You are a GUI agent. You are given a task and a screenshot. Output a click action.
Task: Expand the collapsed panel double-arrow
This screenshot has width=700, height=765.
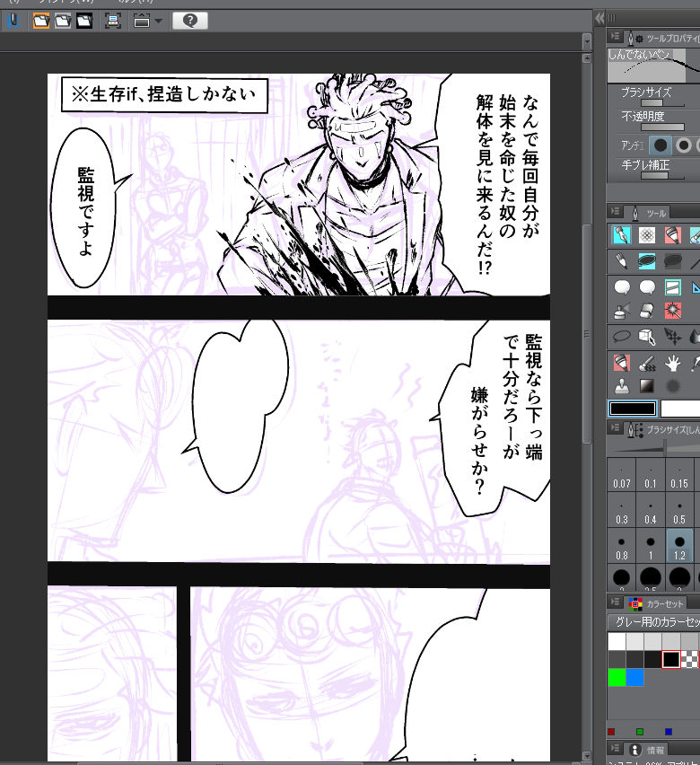599,19
